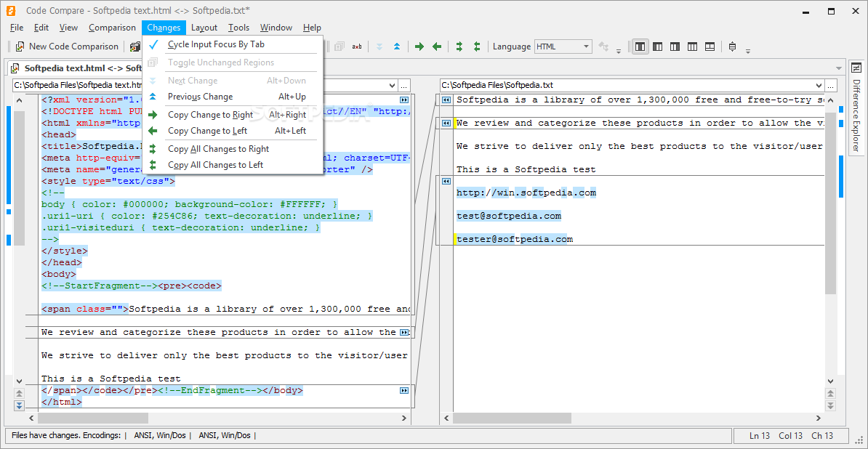This screenshot has width=868, height=449.
Task: Click 'test@softpedia.com' line in right pane
Action: 509,216
